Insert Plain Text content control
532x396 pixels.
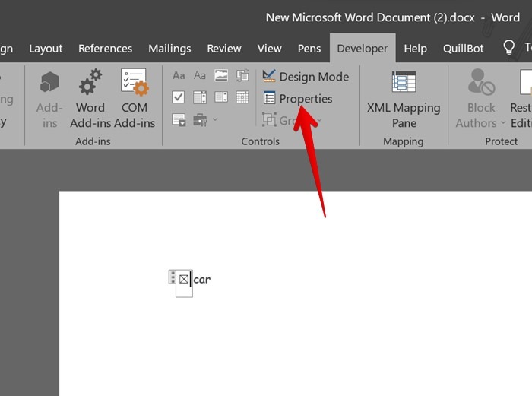pyautogui.click(x=199, y=75)
